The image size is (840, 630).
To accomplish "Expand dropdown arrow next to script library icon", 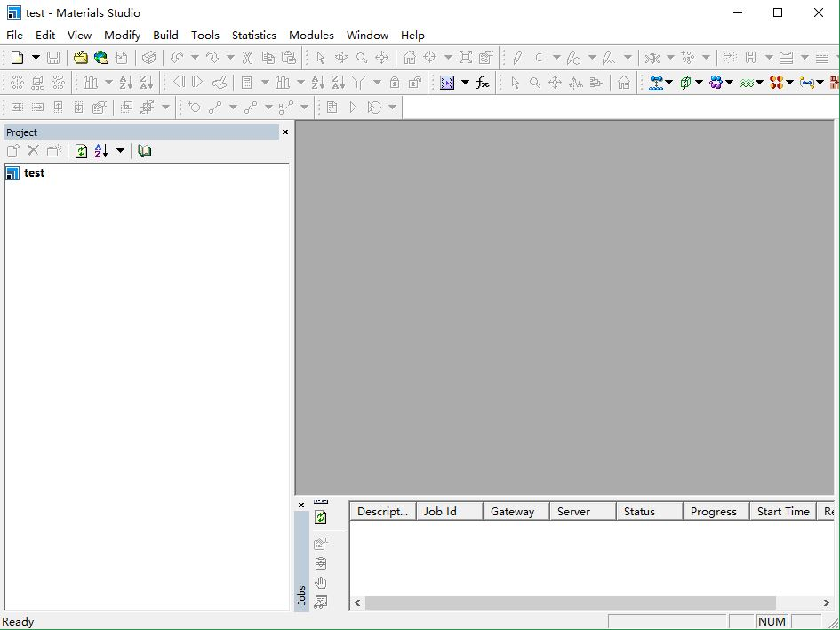I will [x=465, y=83].
